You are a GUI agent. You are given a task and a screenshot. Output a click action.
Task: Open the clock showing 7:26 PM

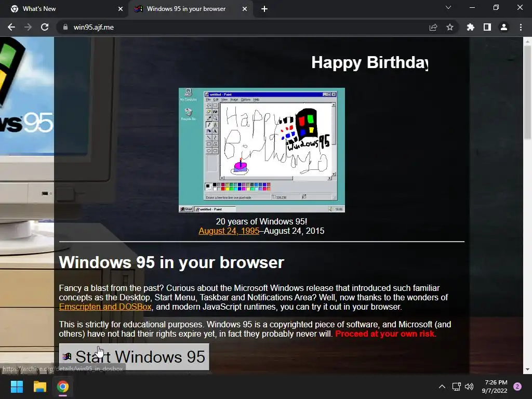[x=495, y=387]
